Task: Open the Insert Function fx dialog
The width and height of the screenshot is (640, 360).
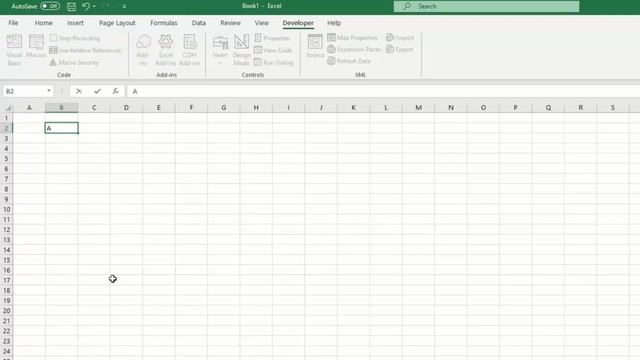Action: coord(116,91)
